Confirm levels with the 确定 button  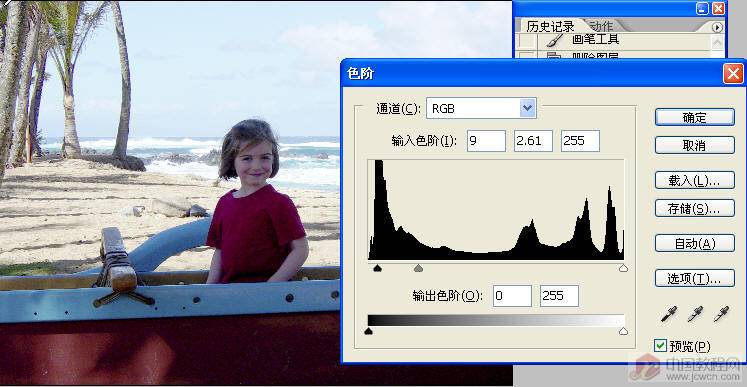coord(695,117)
